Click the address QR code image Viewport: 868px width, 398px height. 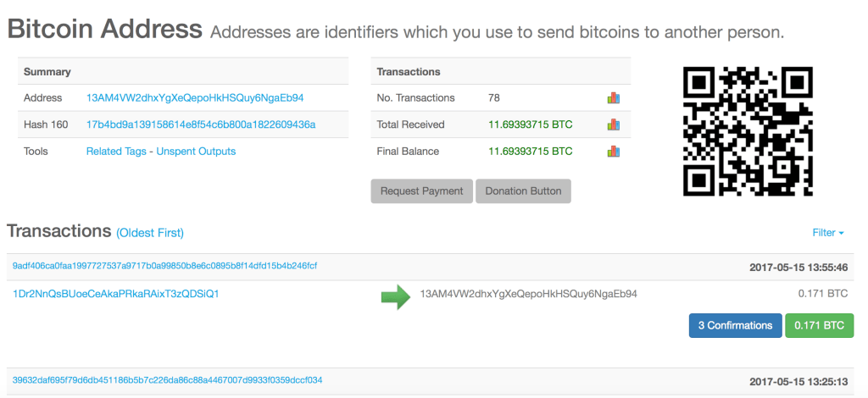pos(748,130)
